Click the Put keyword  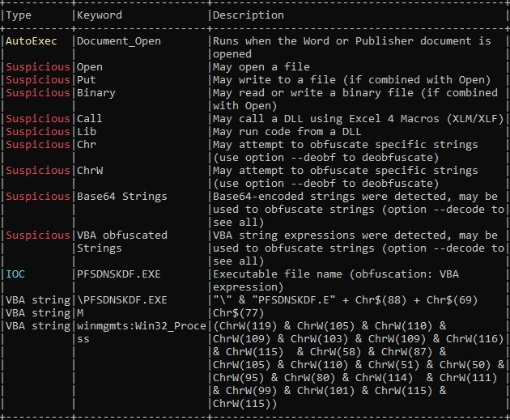[86, 79]
